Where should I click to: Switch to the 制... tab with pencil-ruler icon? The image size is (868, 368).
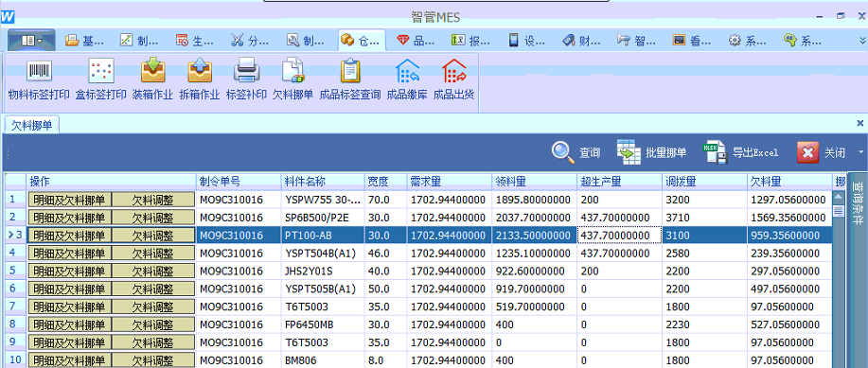click(139, 40)
